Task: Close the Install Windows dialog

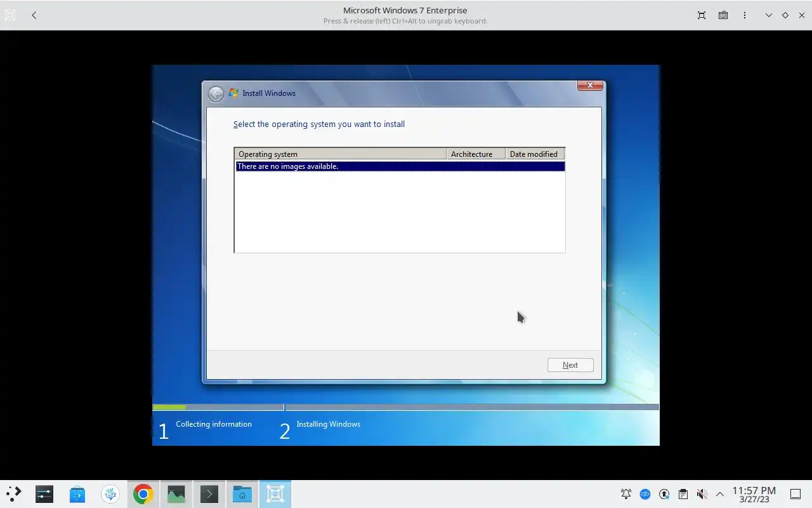Action: tap(590, 85)
